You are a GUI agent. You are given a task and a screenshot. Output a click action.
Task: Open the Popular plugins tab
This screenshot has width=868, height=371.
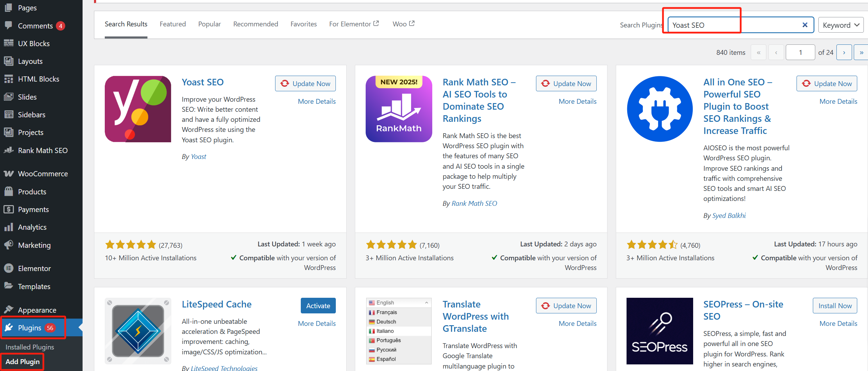(x=209, y=24)
